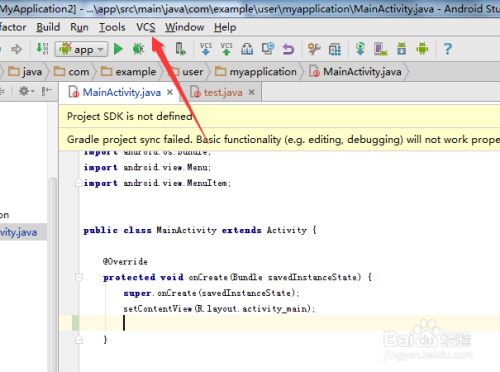Open the Window menu
The height and width of the screenshot is (372, 500).
185,27
